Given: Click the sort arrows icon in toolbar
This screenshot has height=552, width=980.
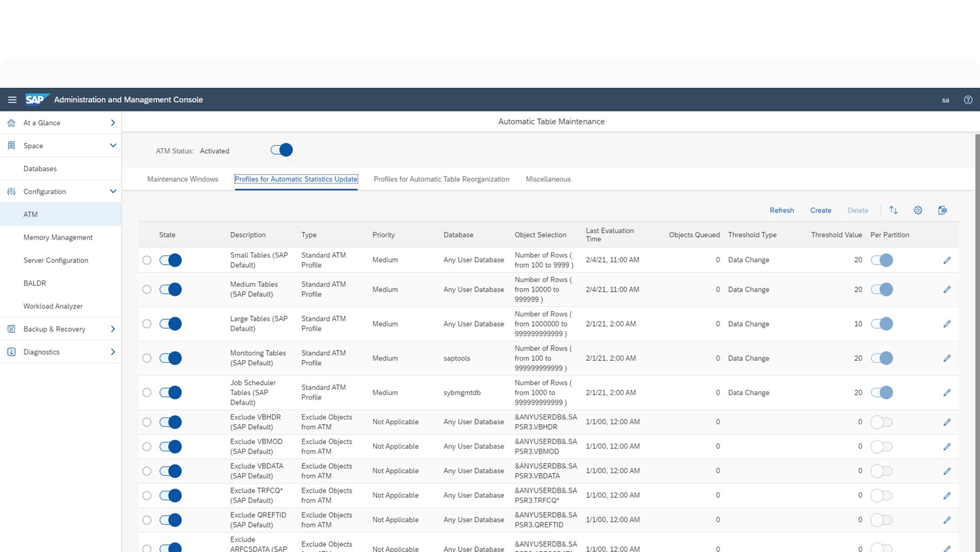Looking at the screenshot, I should click(x=893, y=210).
